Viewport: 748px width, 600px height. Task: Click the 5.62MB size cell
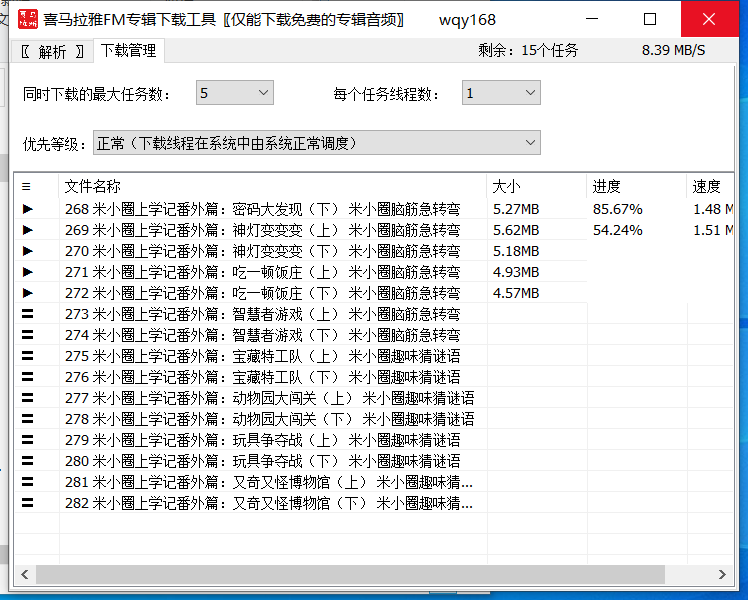pyautogui.click(x=516, y=230)
